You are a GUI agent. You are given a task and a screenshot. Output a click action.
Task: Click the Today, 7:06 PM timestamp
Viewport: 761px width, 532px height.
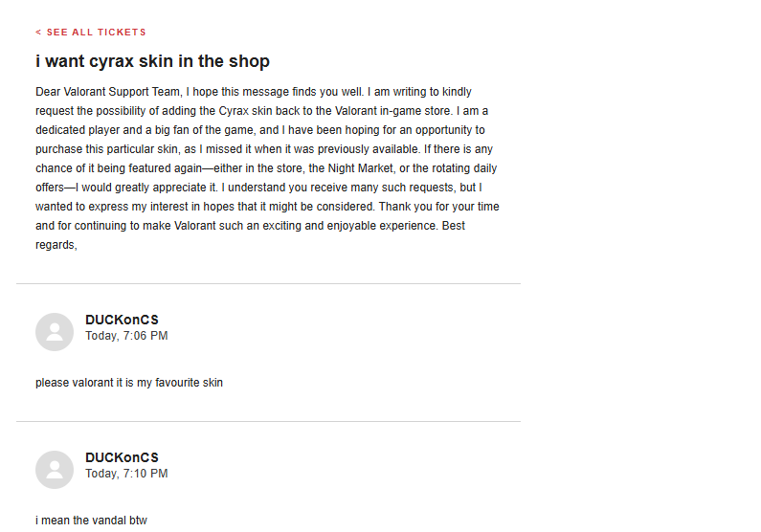[126, 336]
